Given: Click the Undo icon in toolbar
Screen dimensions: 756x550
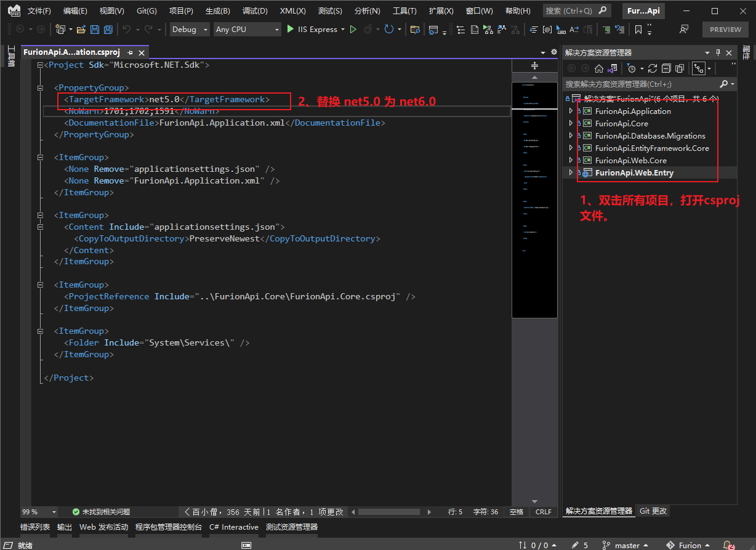Looking at the screenshot, I should pos(127,30).
